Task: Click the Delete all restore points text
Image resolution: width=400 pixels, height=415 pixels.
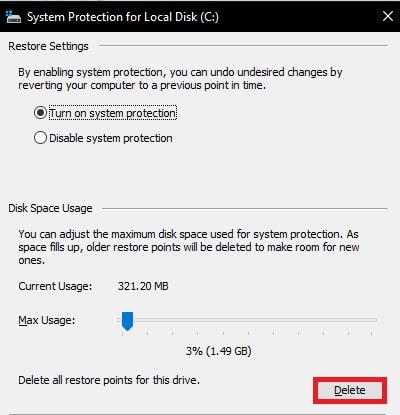Action: pyautogui.click(x=109, y=380)
